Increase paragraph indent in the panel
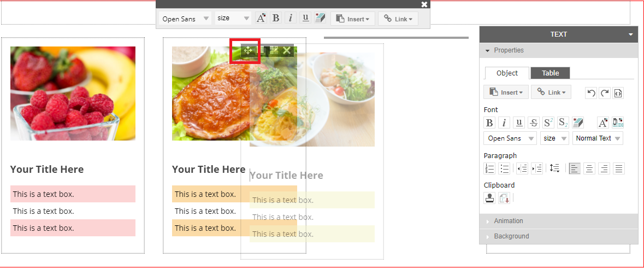The width and height of the screenshot is (644, 268). click(537, 168)
